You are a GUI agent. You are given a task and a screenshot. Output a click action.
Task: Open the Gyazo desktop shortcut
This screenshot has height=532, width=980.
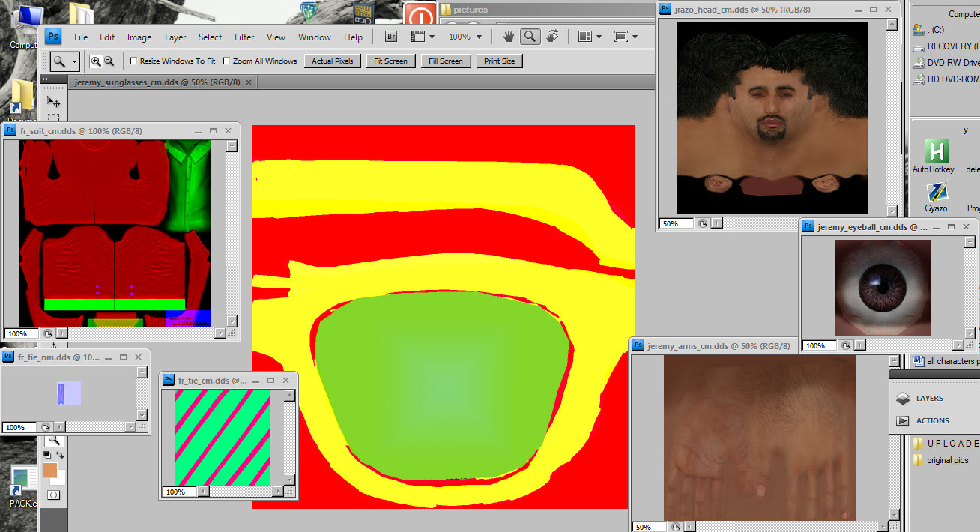[x=936, y=197]
